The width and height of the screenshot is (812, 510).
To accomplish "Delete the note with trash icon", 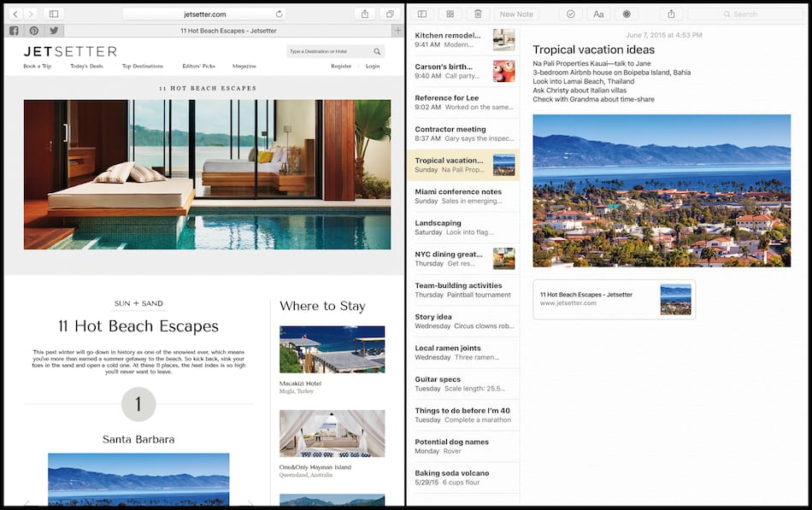I will (478, 14).
